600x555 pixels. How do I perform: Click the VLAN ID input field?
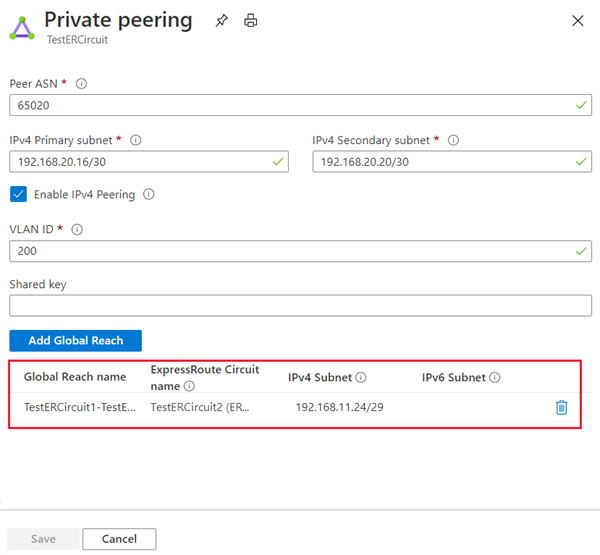tap(300, 251)
